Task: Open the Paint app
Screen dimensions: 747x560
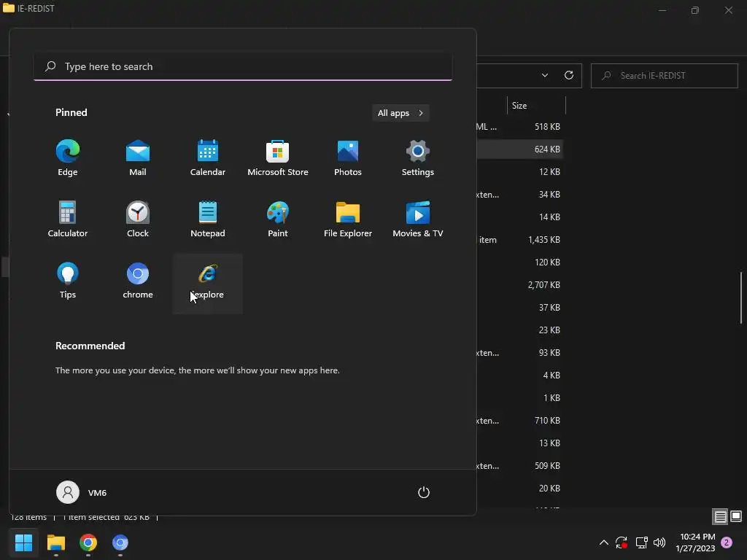Action: click(x=278, y=219)
